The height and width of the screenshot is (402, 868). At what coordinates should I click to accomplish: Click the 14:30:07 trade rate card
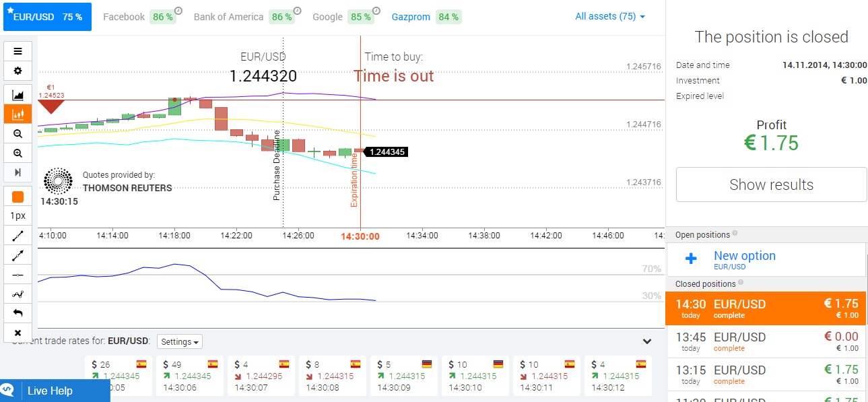262,376
